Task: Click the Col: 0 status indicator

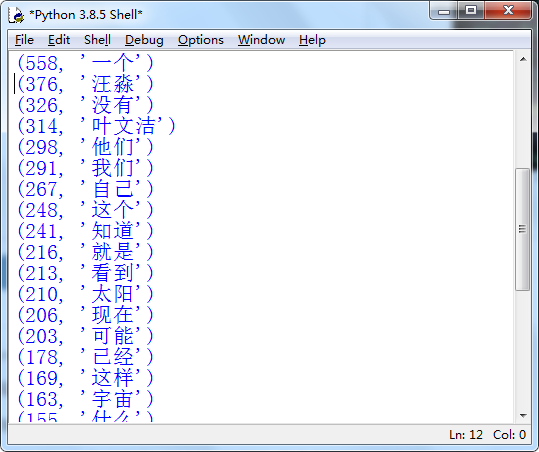Action: click(x=509, y=435)
